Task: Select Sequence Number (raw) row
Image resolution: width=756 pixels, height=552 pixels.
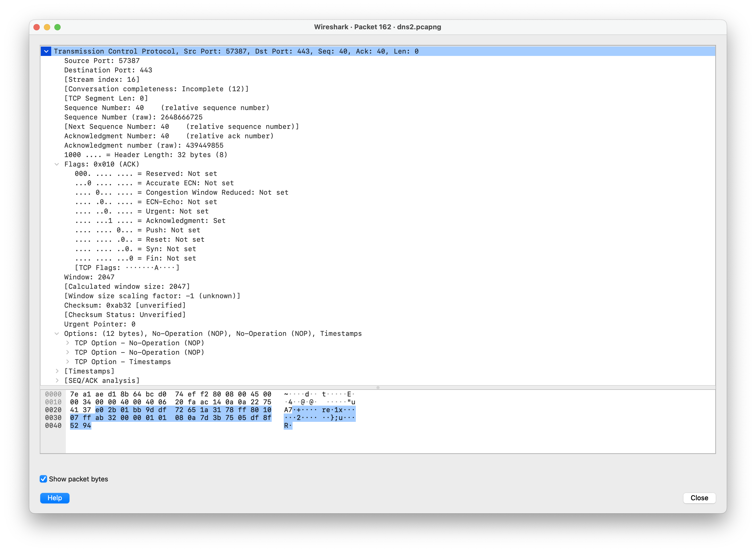Action: [378, 117]
